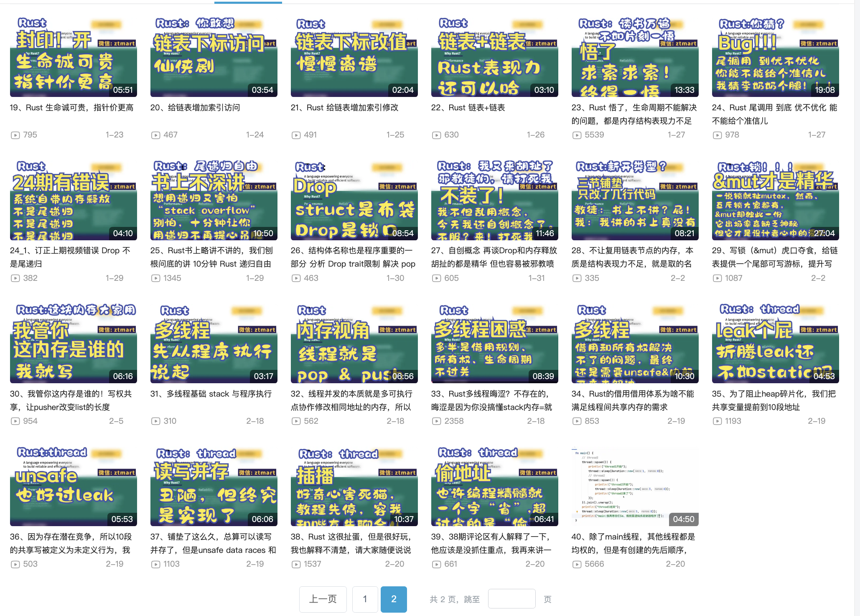Select the highlighted page 2 button
Image resolution: width=860 pixels, height=616 pixels.
[x=393, y=599]
